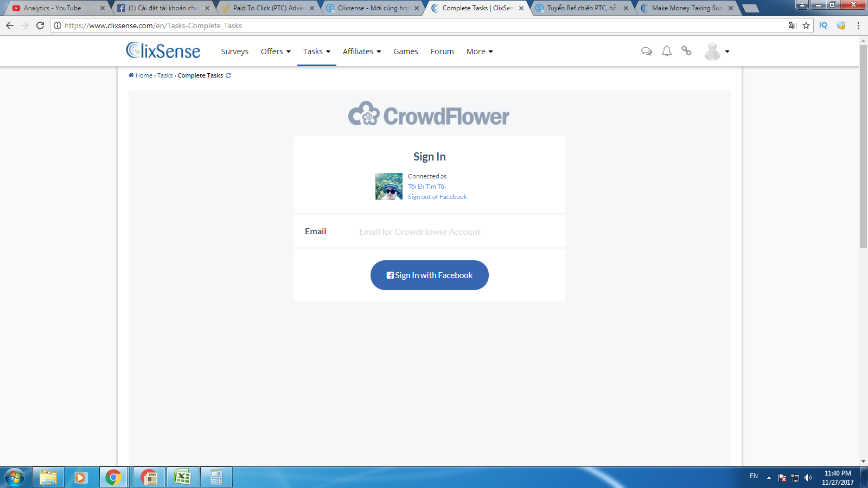868x488 pixels.
Task: Click the ClixSense logo
Action: 163,51
